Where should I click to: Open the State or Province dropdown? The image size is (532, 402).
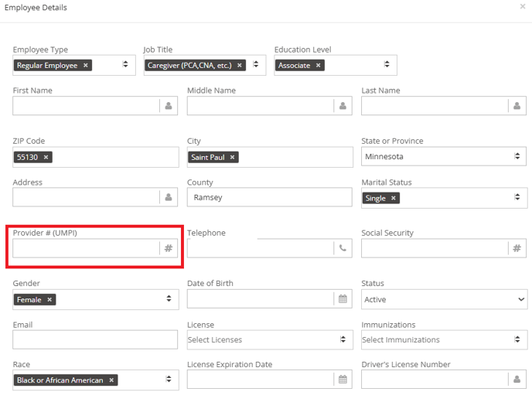tap(443, 156)
